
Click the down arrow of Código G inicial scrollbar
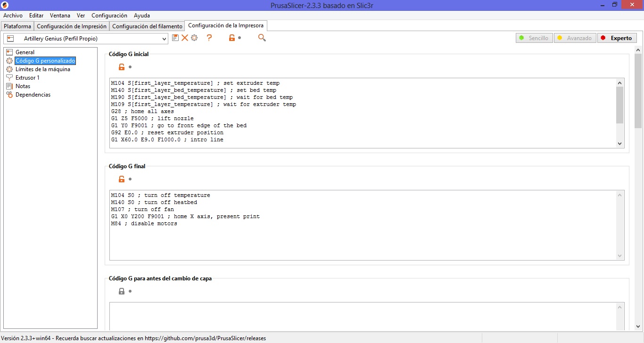point(620,144)
